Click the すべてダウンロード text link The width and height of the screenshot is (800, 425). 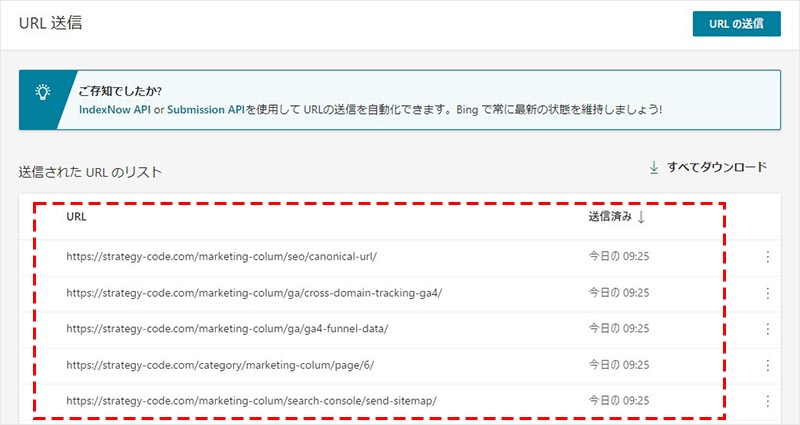[x=718, y=168]
